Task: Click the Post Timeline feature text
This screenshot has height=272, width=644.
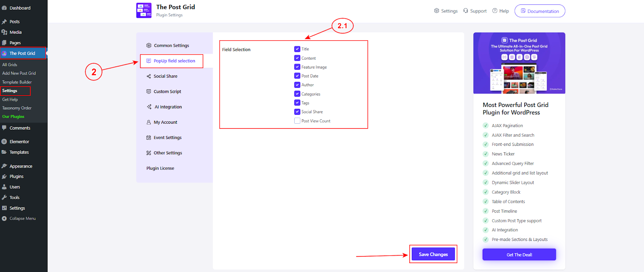Action: [x=504, y=211]
